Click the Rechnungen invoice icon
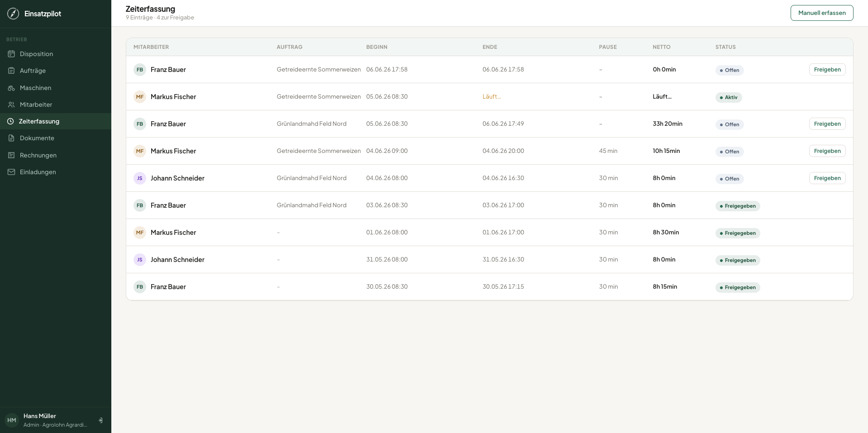868x433 pixels. tap(11, 155)
